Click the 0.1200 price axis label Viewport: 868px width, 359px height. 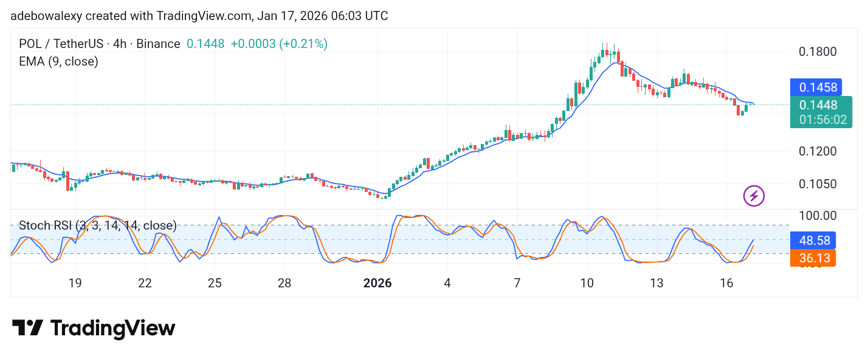(x=818, y=151)
